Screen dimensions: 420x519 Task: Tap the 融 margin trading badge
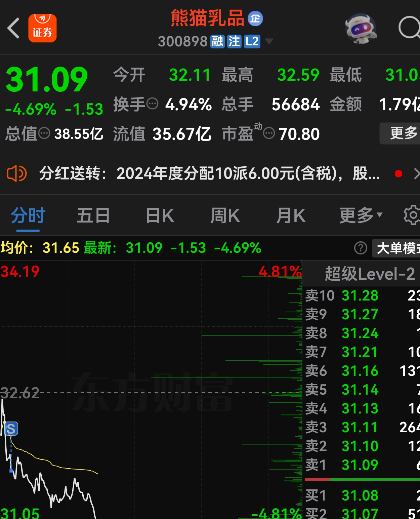point(217,42)
